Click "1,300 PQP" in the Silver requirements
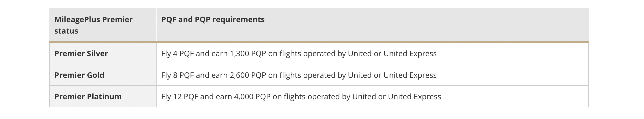Viewport: 644px width, 119px height. tap(248, 53)
